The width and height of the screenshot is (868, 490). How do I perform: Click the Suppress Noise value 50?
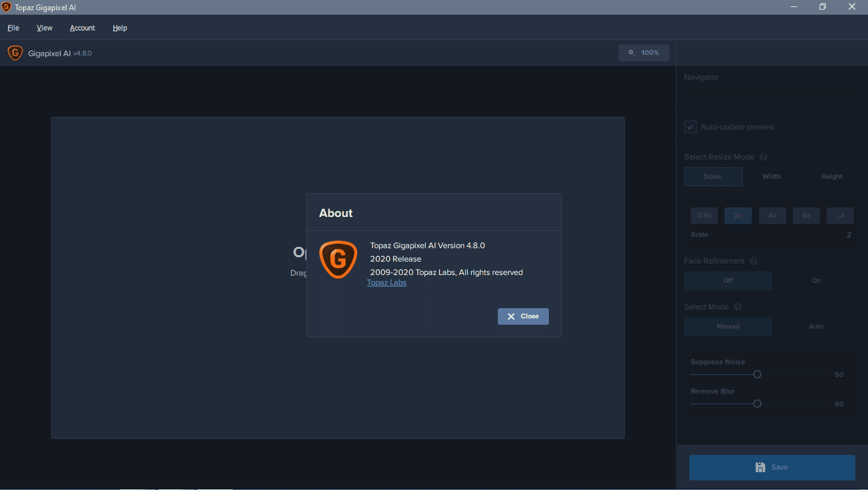[839, 375]
